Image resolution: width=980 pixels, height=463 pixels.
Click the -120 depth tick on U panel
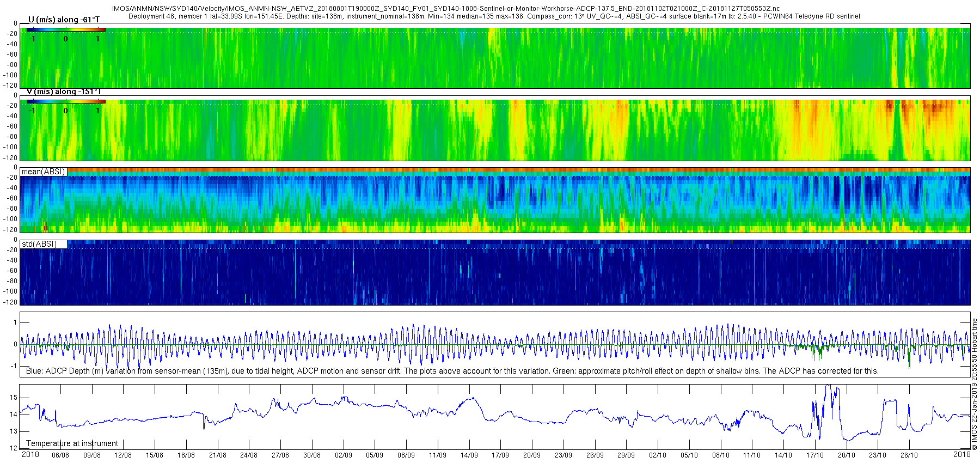click(10, 86)
